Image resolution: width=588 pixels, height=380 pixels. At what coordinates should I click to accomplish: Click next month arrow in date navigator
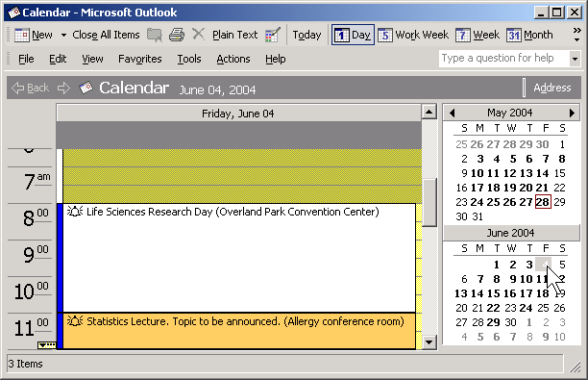pyautogui.click(x=572, y=113)
